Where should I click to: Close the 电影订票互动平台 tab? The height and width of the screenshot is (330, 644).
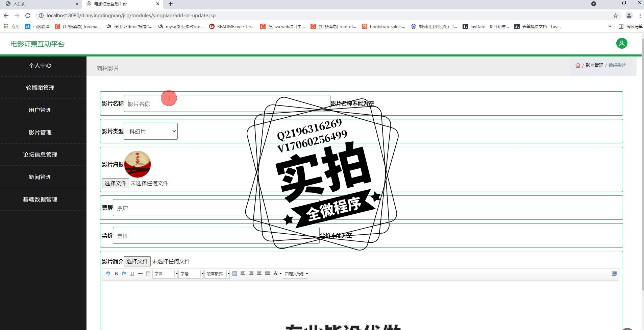point(158,4)
